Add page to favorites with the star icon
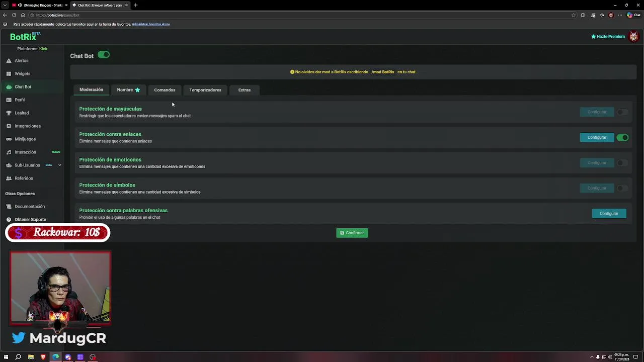This screenshot has width=644, height=362. tap(573, 15)
